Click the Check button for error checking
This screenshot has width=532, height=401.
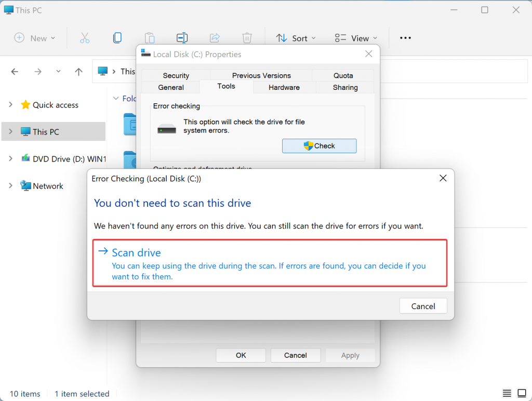(x=320, y=146)
